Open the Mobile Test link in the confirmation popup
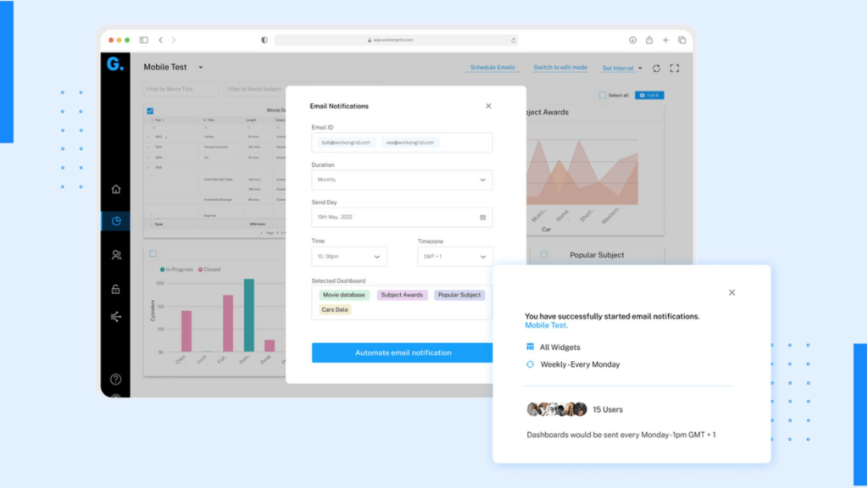868x488 pixels. coord(546,324)
